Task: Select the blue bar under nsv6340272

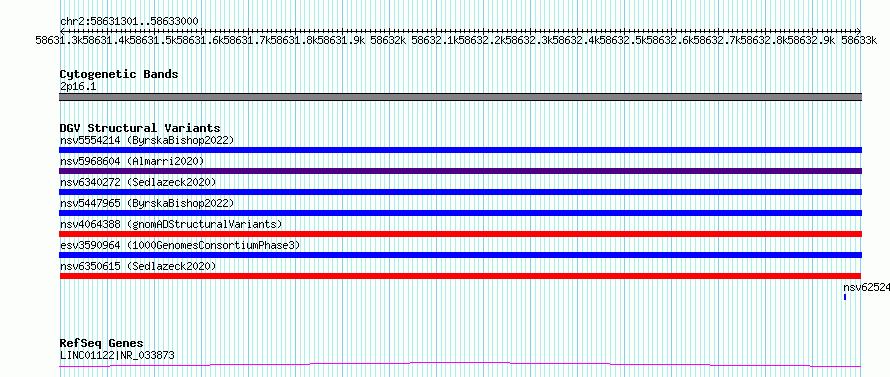Action: coord(460,192)
